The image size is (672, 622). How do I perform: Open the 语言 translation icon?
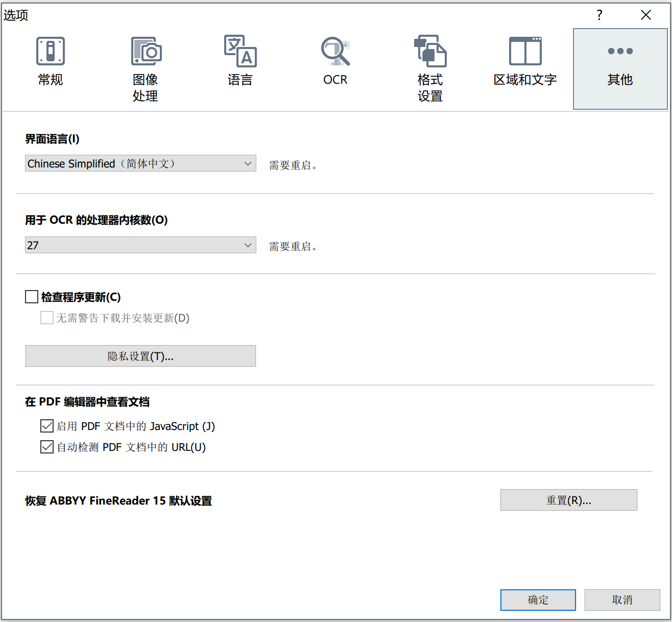tap(240, 51)
